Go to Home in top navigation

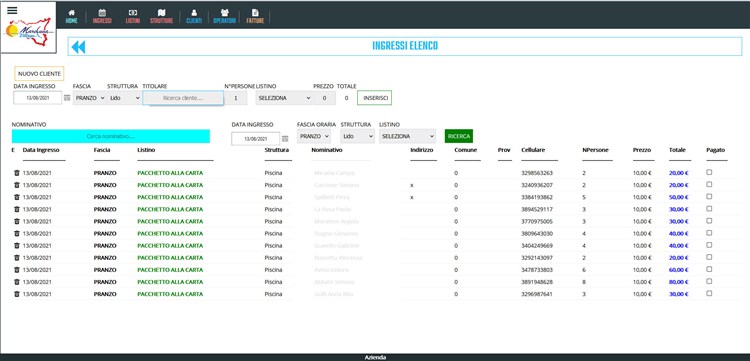click(72, 17)
